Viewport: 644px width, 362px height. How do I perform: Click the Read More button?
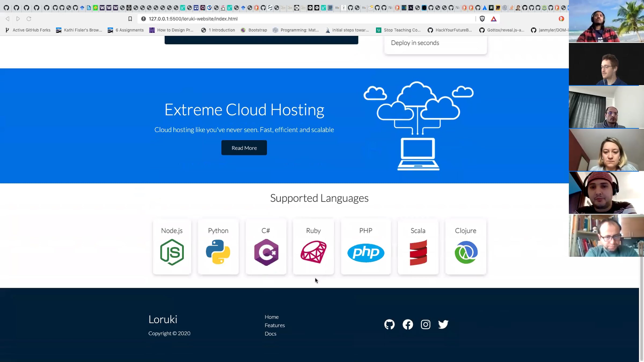pyautogui.click(x=244, y=148)
